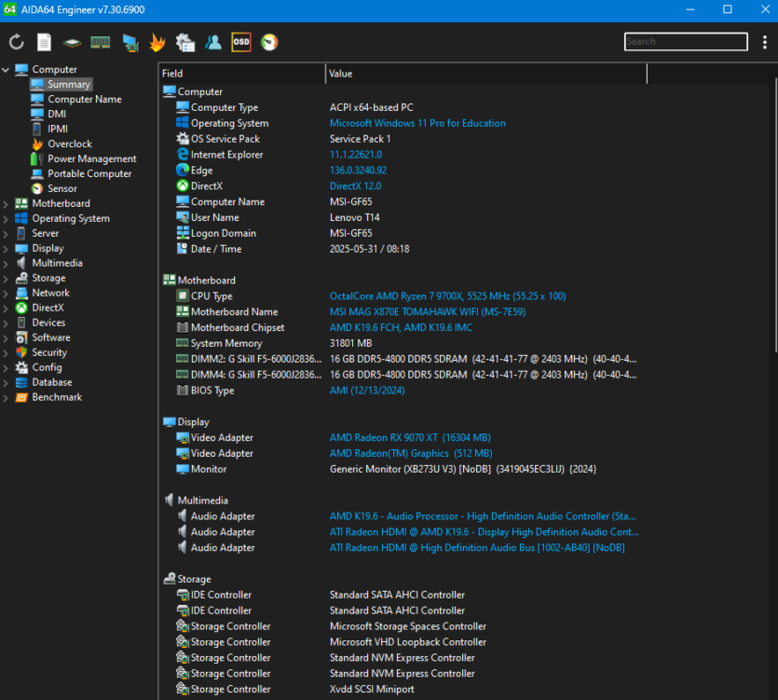Open AMD Radeon(TM) Graphics (512 MB) link
778x700 pixels.
pos(411,454)
